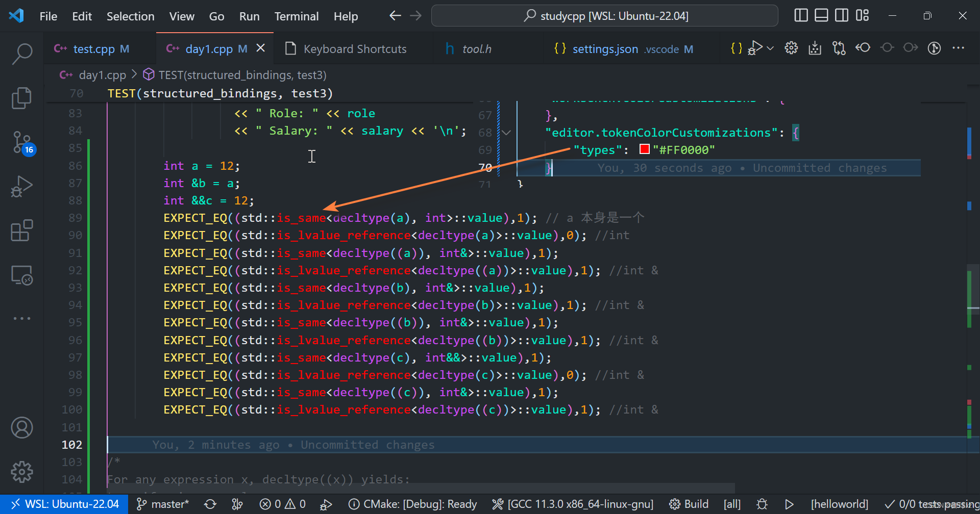Viewport: 980px width, 514px height.
Task: Click the greyed-out commit dot toolbar icon
Action: point(887,47)
